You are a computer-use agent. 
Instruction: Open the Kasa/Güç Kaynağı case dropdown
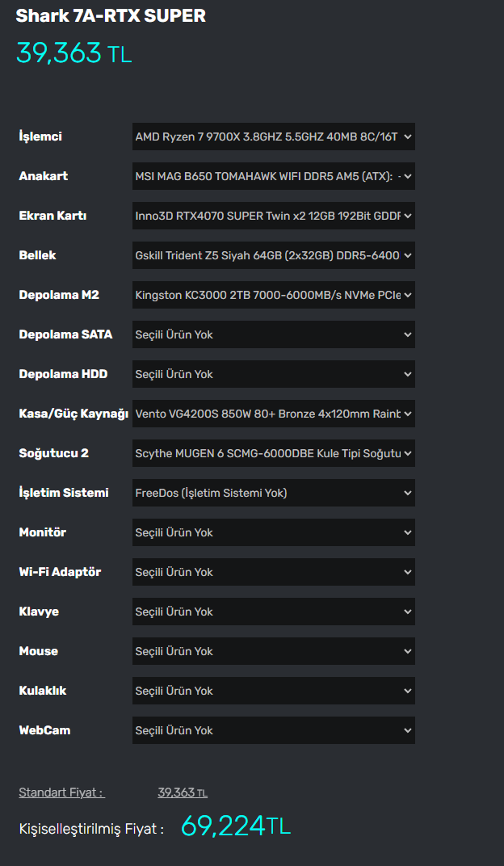273,414
